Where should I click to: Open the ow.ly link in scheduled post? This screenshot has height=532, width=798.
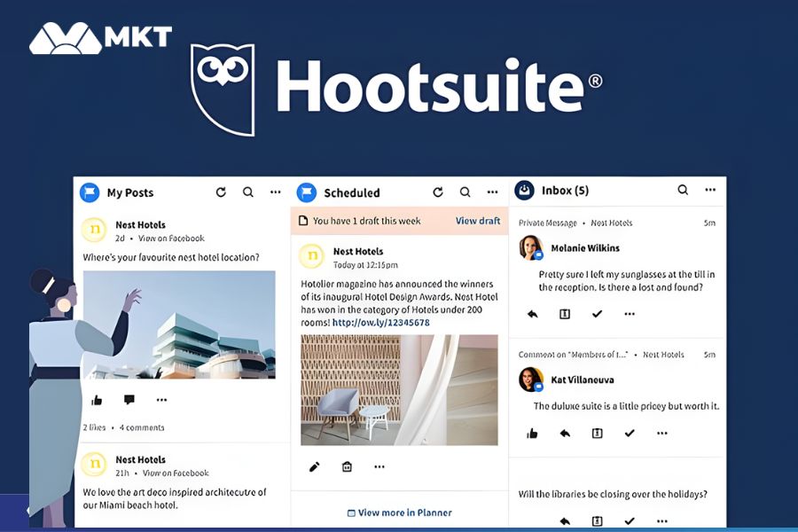(x=393, y=323)
